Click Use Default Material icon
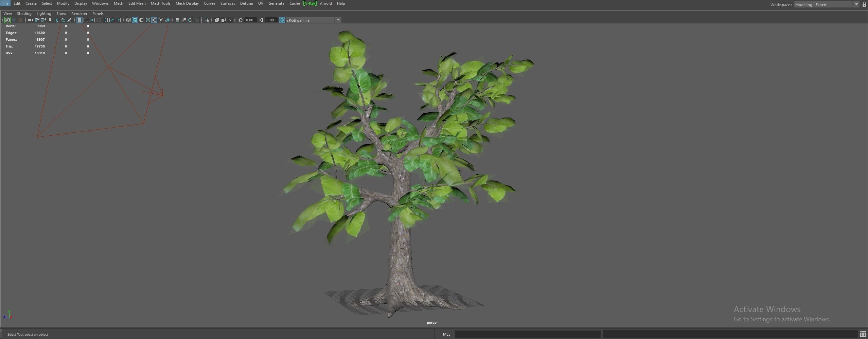The image size is (868, 339). 141,20
